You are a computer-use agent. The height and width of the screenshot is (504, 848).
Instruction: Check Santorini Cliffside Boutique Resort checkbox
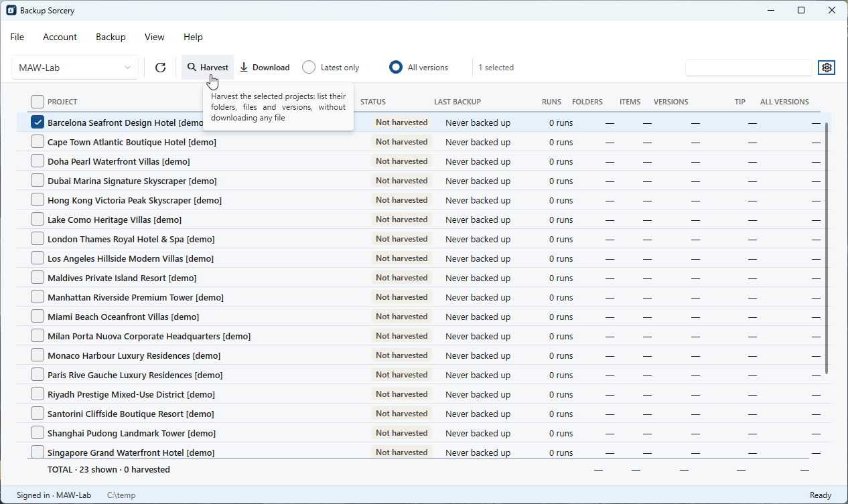[38, 414]
